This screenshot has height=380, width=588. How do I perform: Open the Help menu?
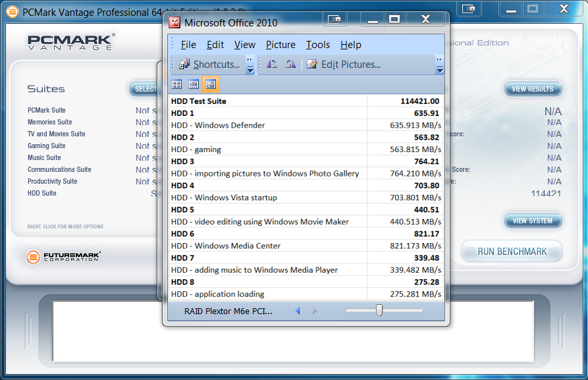(x=351, y=45)
